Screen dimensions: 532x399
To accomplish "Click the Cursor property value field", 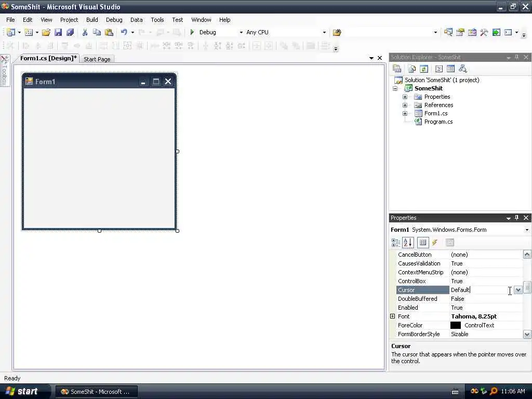I will click(x=481, y=290).
